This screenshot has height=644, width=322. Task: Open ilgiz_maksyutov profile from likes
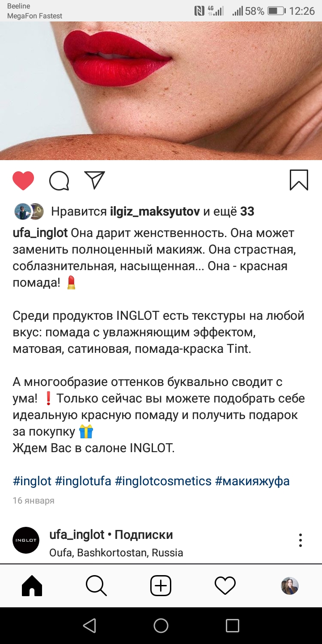[x=155, y=212]
